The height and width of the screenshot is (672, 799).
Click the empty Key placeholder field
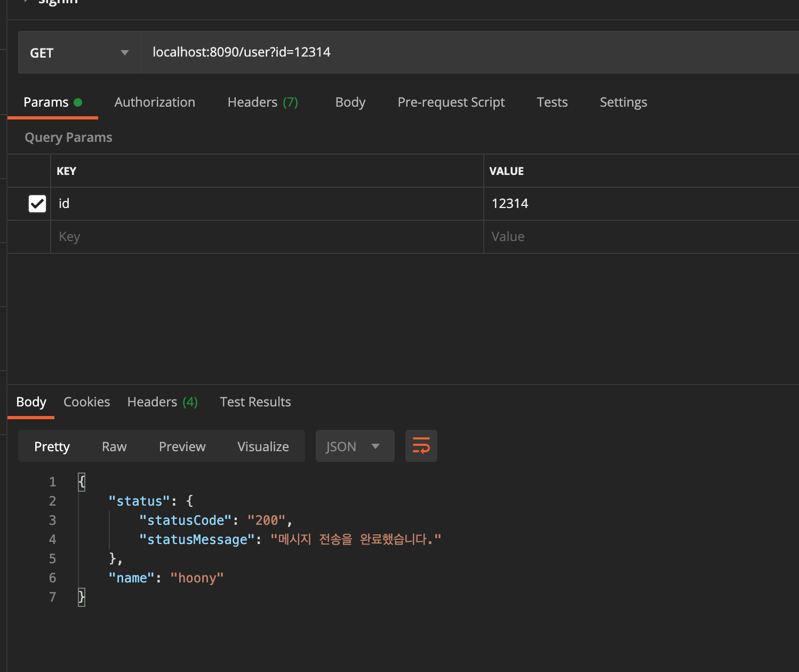point(267,237)
